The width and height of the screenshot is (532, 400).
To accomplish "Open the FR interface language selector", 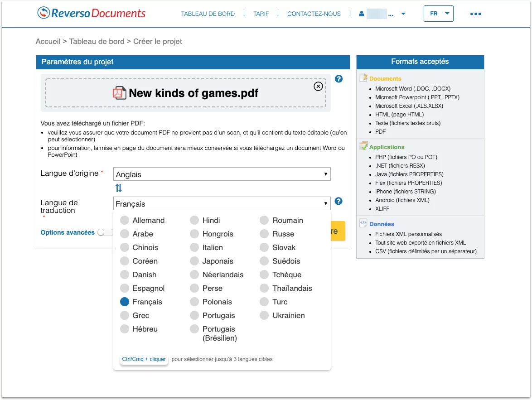I will click(x=438, y=14).
